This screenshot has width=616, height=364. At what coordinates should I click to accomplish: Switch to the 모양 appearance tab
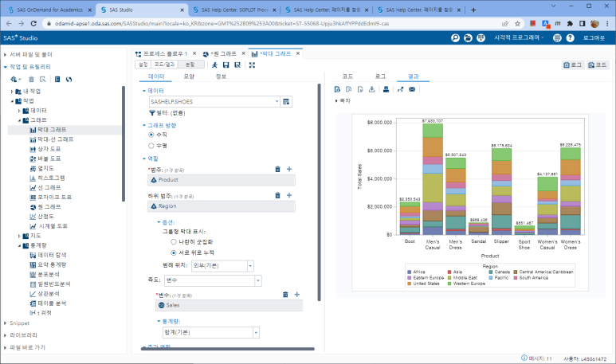(189, 76)
